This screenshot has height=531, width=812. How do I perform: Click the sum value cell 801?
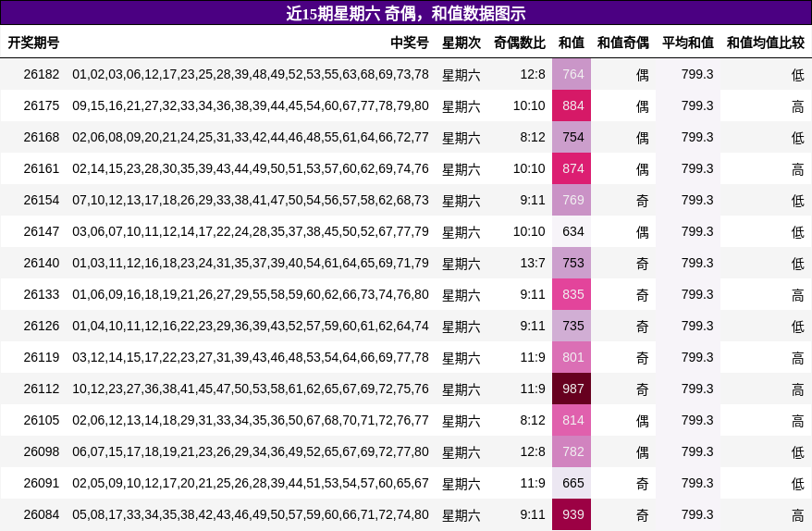[x=572, y=357]
